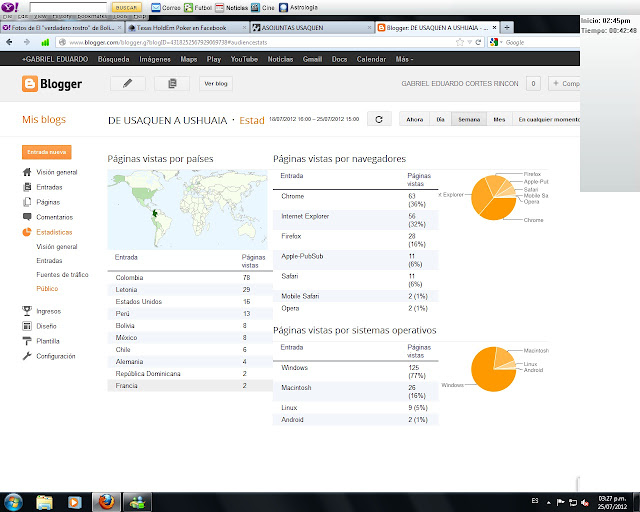This screenshot has width=640, height=512.
Task: Select the Mes time range
Action: tap(499, 119)
